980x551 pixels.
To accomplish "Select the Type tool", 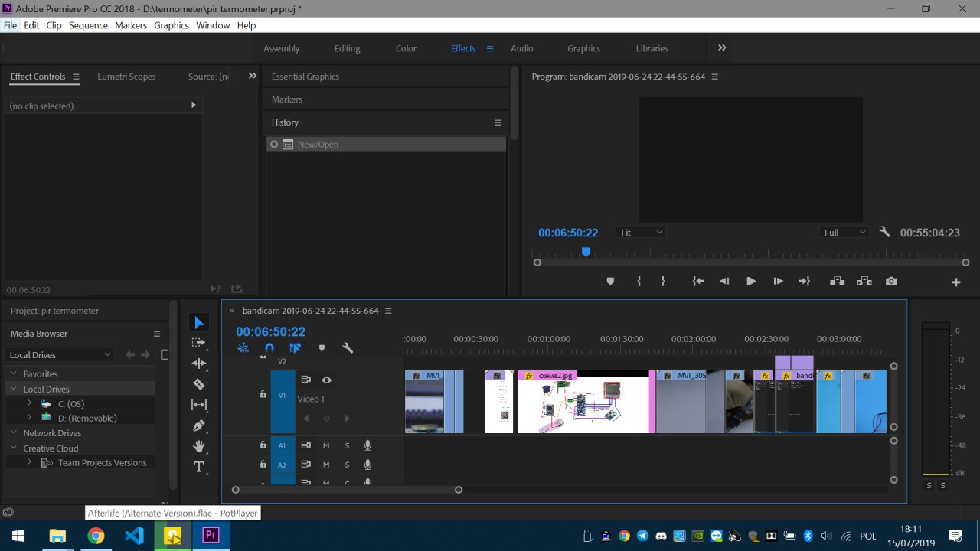I will pos(199,467).
